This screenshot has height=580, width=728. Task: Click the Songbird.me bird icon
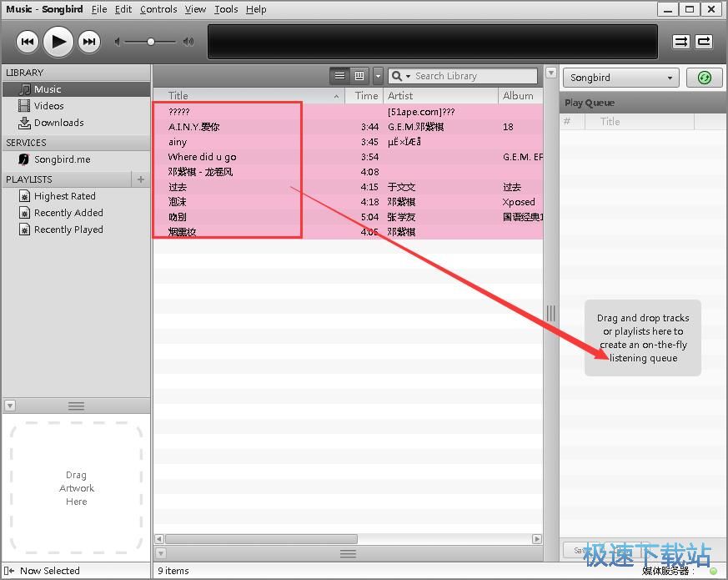(24, 159)
